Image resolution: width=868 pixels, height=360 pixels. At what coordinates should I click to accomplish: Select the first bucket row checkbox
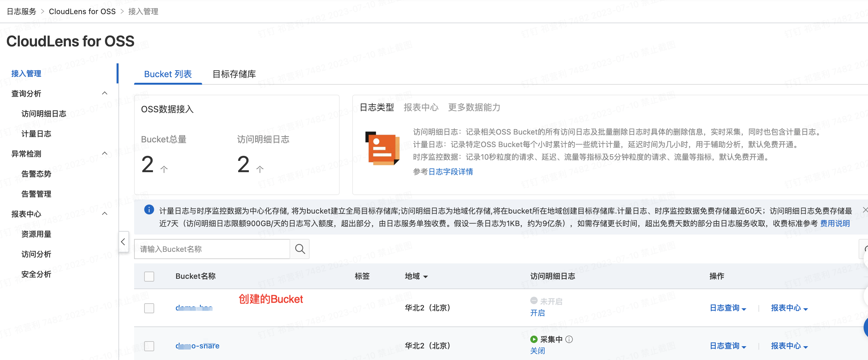149,308
